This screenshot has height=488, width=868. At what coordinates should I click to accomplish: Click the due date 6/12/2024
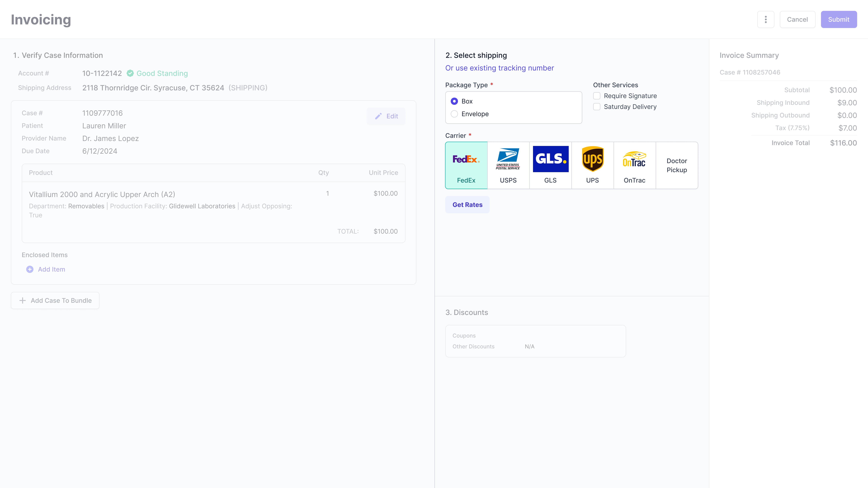[100, 151]
